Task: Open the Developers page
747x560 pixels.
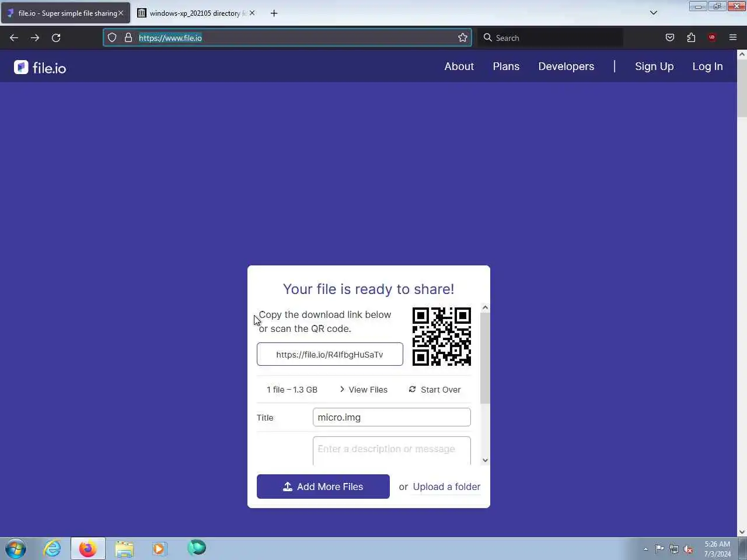Action: [x=566, y=66]
